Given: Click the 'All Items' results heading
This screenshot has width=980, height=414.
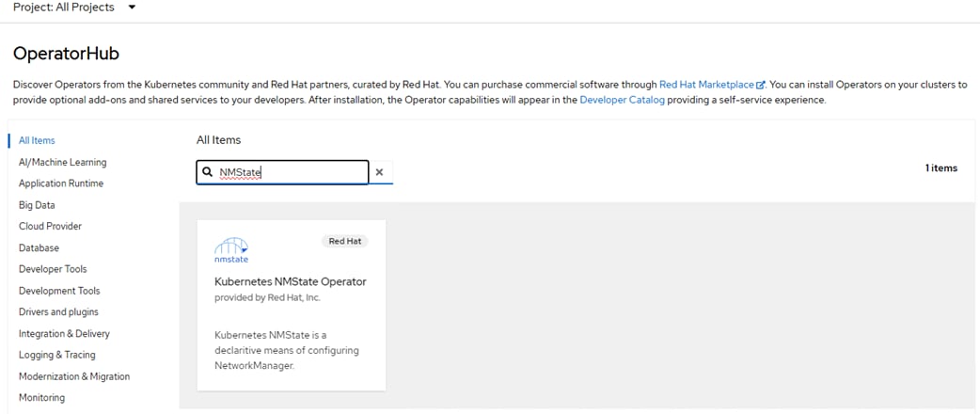Looking at the screenshot, I should [219, 140].
